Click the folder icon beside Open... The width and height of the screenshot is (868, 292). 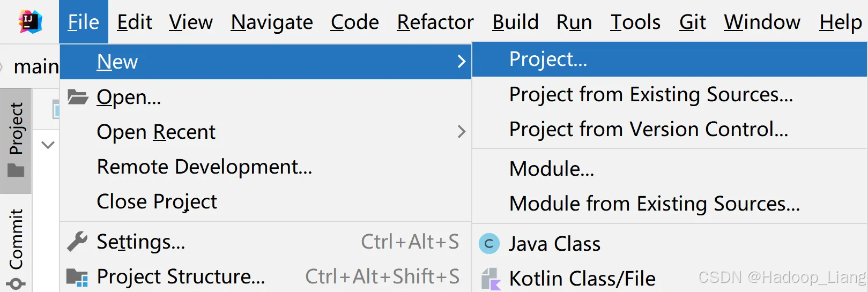[78, 97]
